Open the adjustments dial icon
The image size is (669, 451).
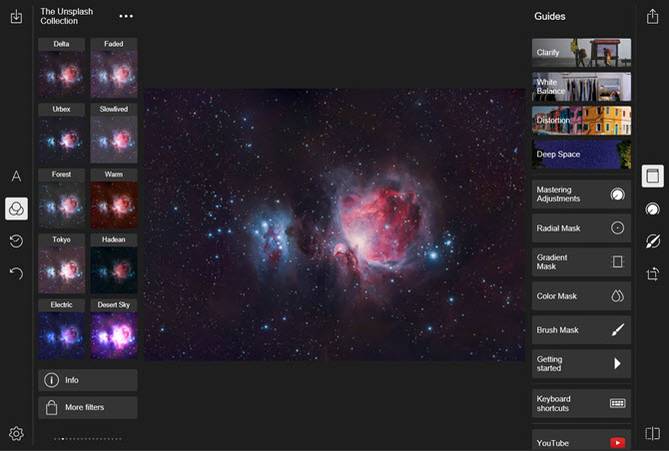point(652,209)
